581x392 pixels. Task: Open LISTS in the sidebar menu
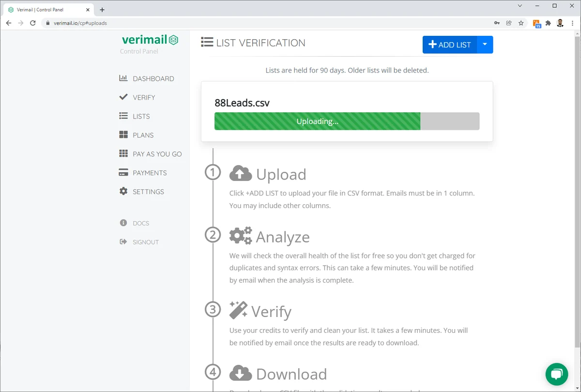pyautogui.click(x=141, y=116)
